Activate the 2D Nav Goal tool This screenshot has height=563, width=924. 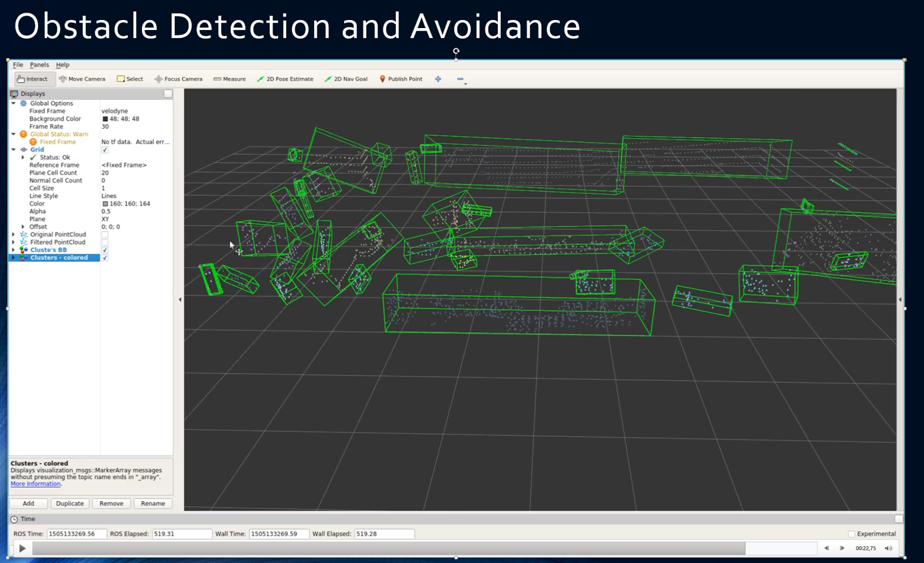[345, 79]
